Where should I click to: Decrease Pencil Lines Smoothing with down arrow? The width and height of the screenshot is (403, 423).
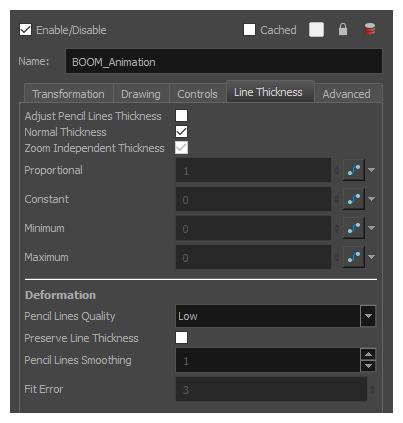point(368,366)
